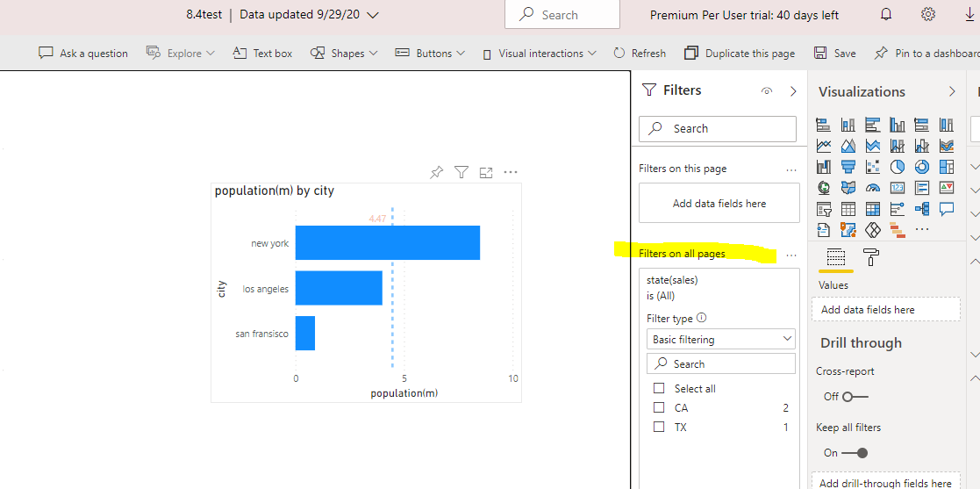The image size is (980, 489).
Task: Select the Q&A speech bubble visual
Action: [x=947, y=208]
